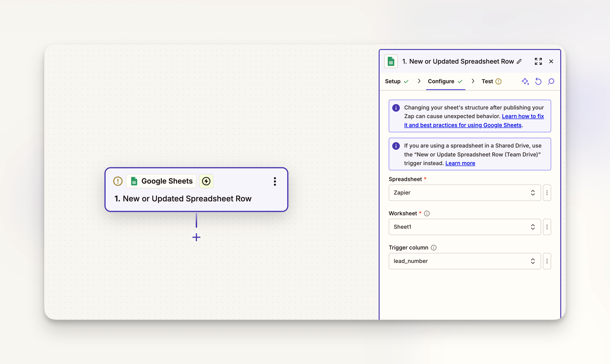Open the Learn more link

pos(460,163)
